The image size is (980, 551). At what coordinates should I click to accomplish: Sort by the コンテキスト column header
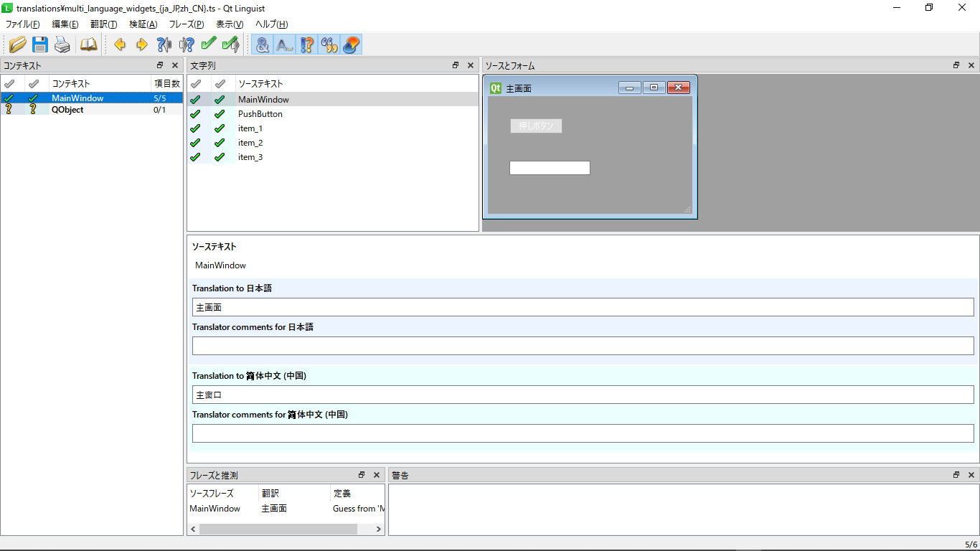pyautogui.click(x=100, y=83)
